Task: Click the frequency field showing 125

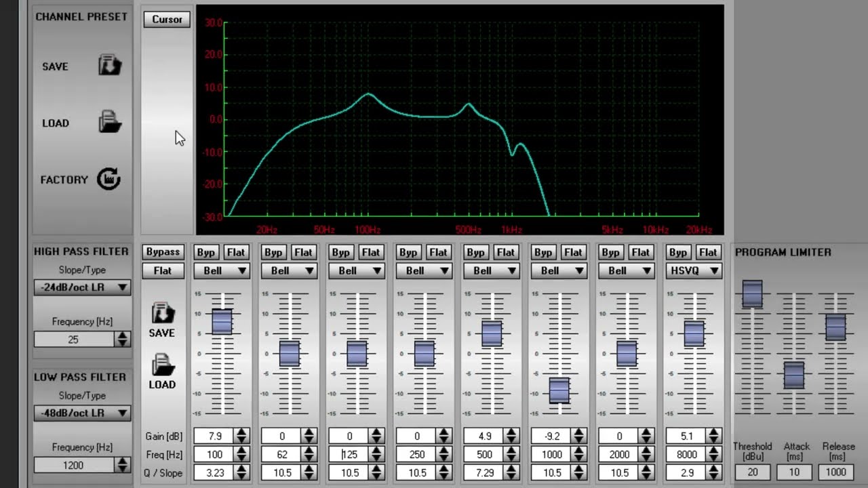Action: pos(349,454)
